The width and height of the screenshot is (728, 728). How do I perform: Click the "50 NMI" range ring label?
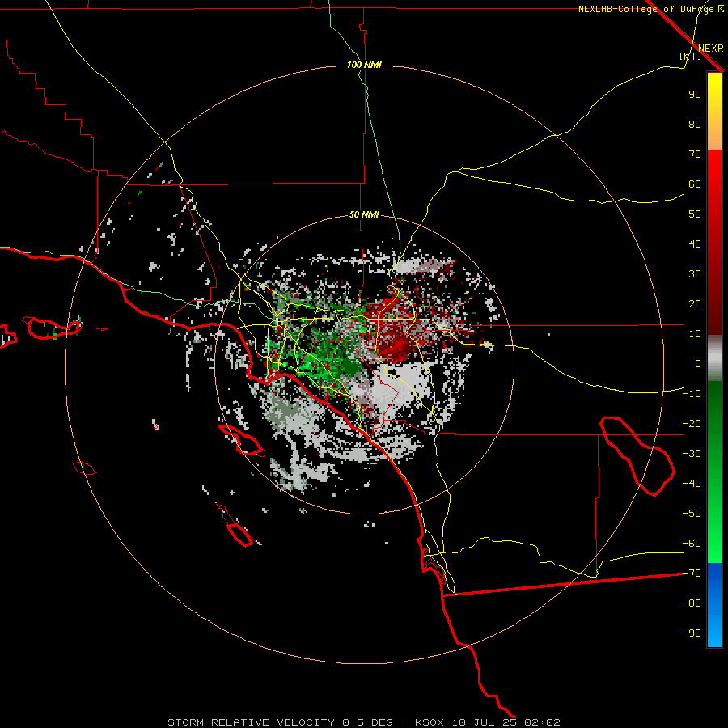(x=364, y=214)
